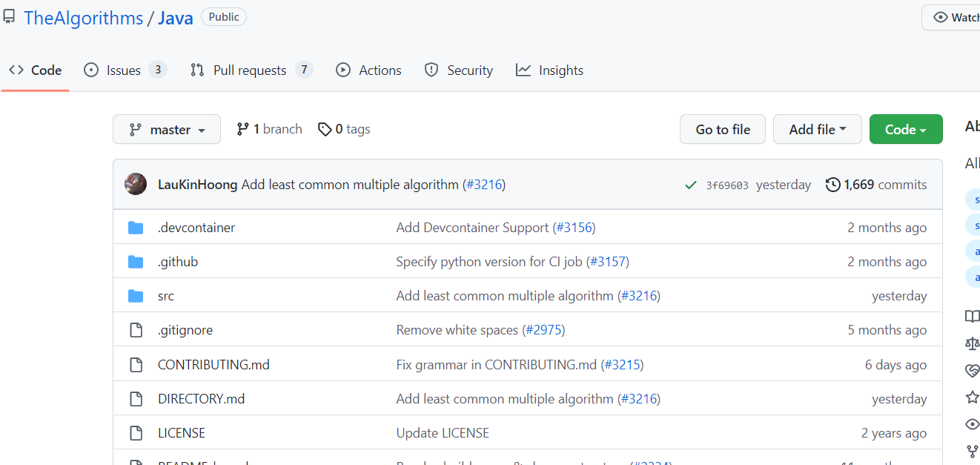Click the Code tab angle-brackets icon

16,70
